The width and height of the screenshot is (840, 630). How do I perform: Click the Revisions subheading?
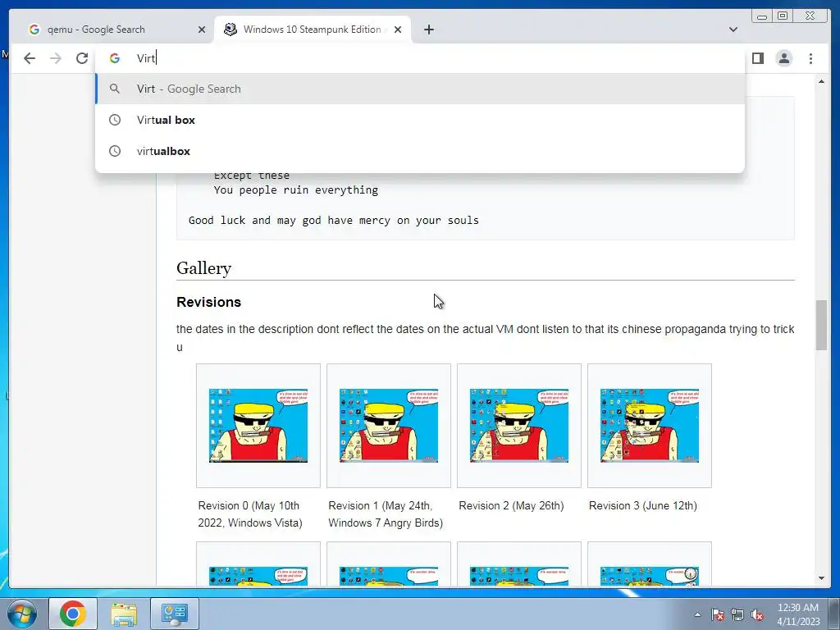pyautogui.click(x=208, y=302)
